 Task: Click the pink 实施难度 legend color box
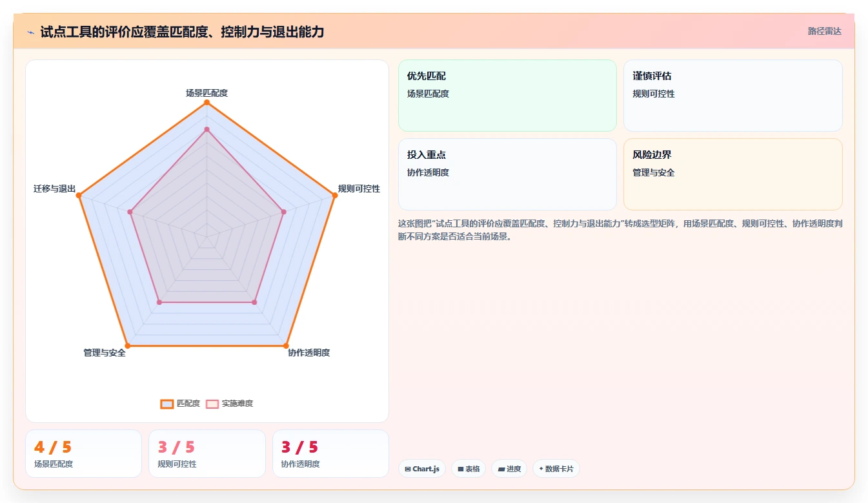(x=212, y=404)
